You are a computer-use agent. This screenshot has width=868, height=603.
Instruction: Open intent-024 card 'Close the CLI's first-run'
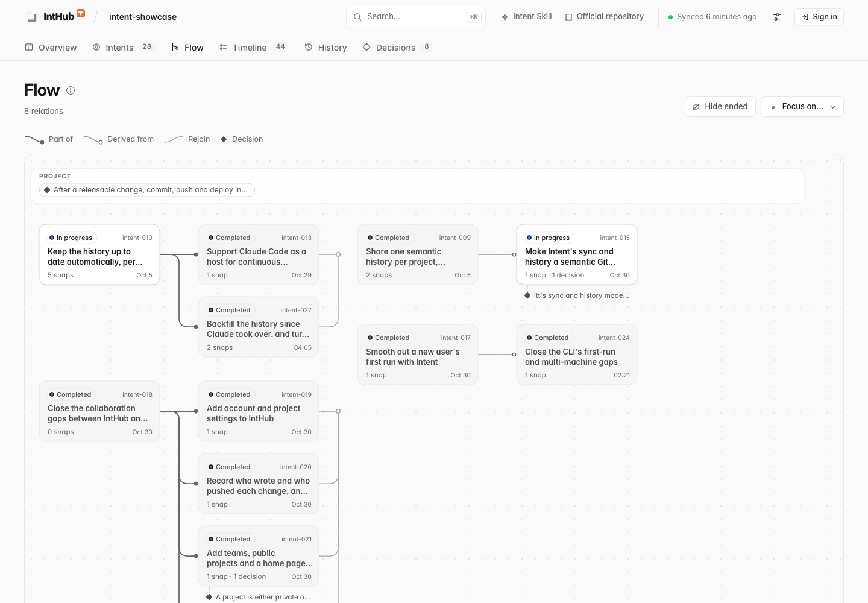[x=577, y=355]
